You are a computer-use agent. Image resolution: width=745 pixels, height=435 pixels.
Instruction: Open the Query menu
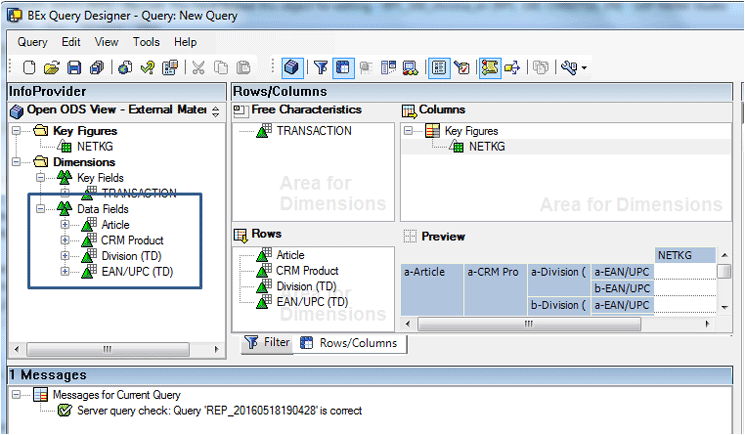coord(32,42)
